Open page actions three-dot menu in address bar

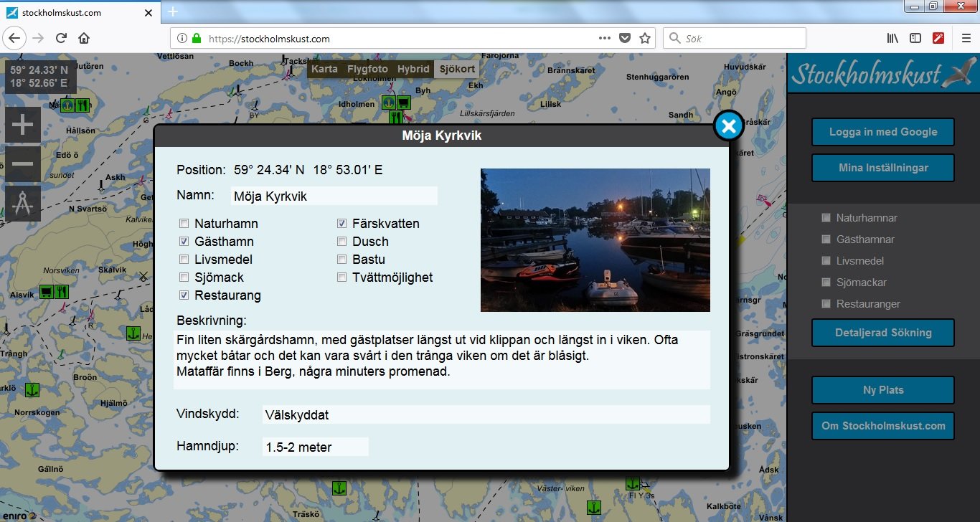click(605, 38)
